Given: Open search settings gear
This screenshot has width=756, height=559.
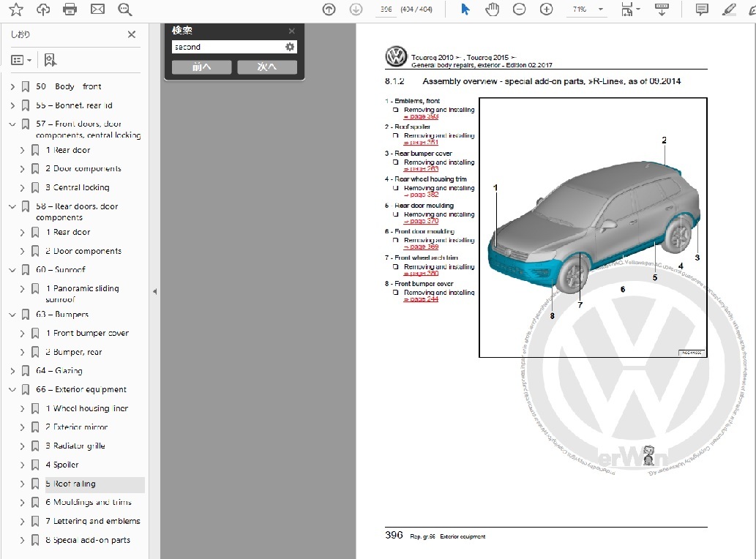Looking at the screenshot, I should click(290, 47).
